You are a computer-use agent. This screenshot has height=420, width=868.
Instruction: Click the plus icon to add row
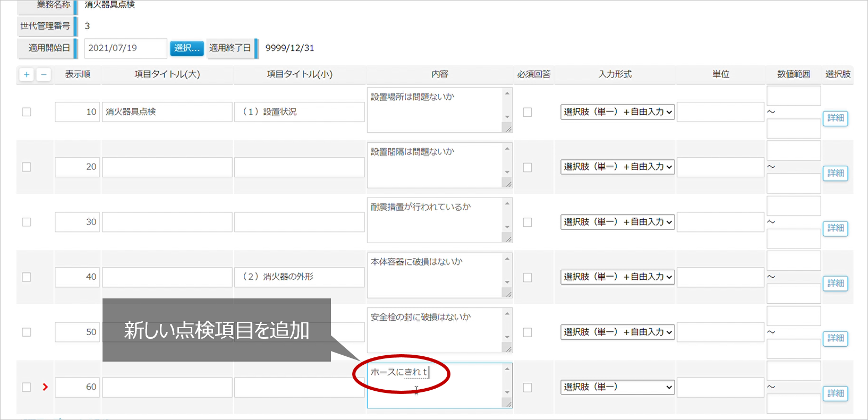coord(27,75)
